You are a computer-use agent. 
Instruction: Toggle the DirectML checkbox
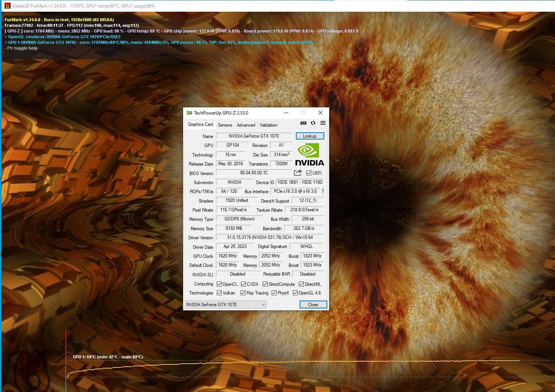[301, 284]
